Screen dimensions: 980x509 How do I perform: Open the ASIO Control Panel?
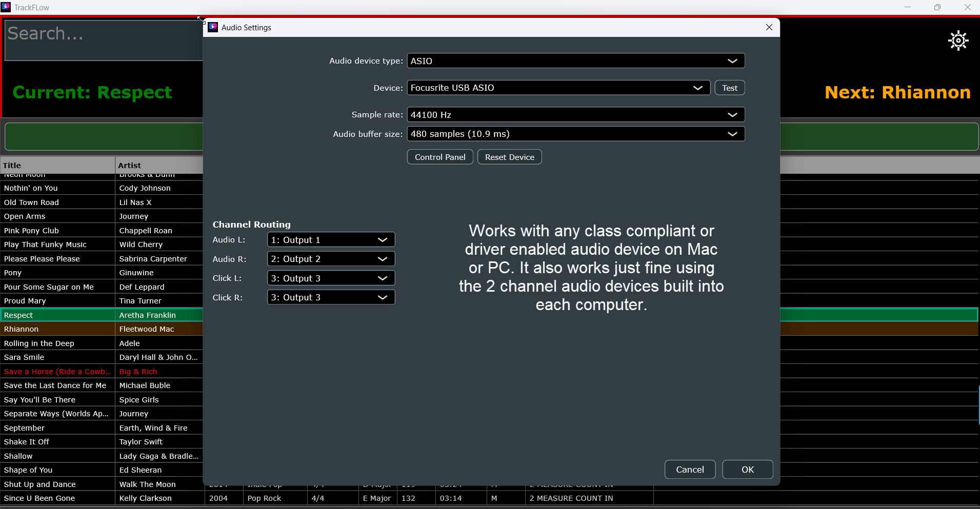click(x=439, y=157)
